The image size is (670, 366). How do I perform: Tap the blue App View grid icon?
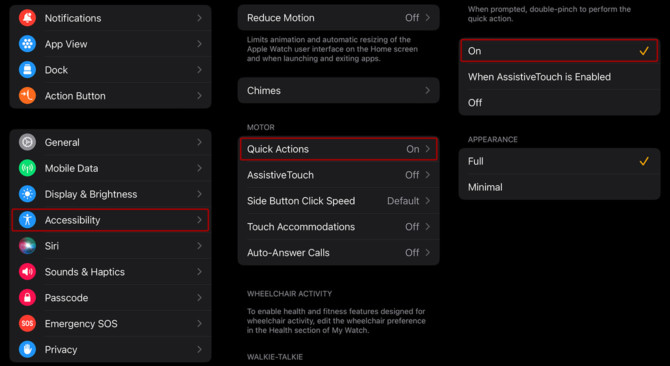(x=27, y=44)
